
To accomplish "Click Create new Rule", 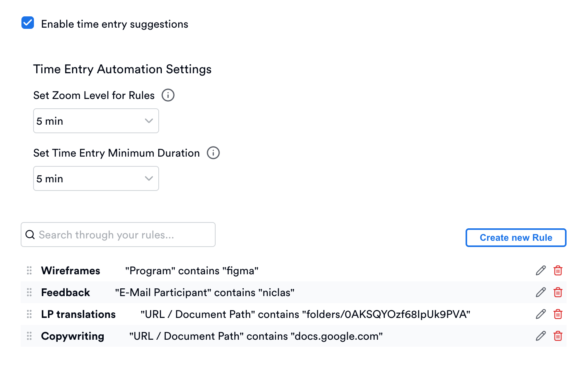I will [x=515, y=238].
